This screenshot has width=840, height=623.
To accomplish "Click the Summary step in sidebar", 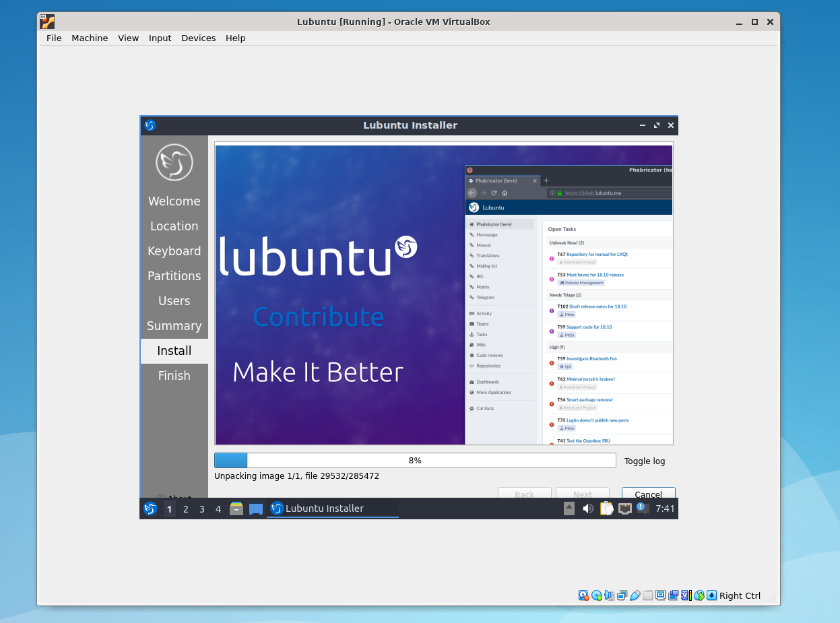I will [x=174, y=326].
